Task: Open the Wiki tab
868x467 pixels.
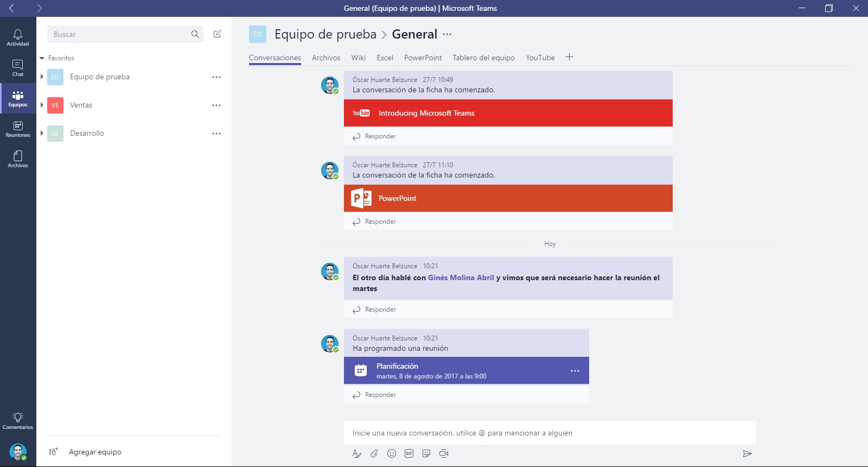Action: pyautogui.click(x=359, y=58)
